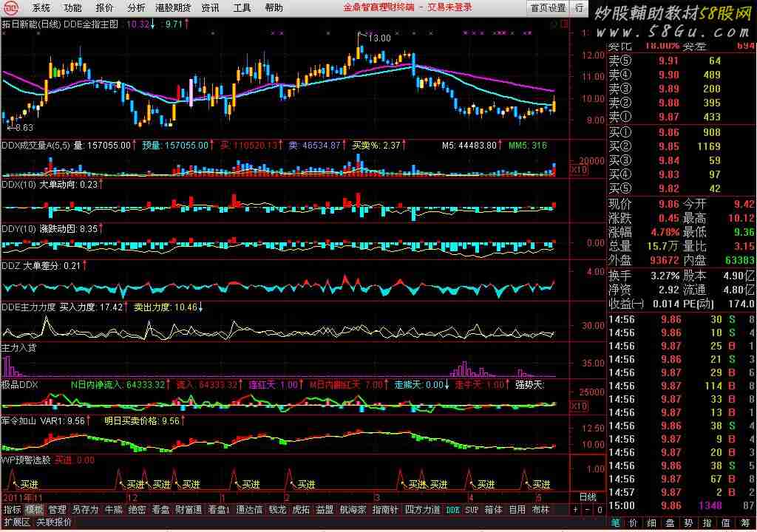The width and height of the screenshot is (757, 532).
Task: Click the 军令如山 indicator label
Action: click(x=18, y=421)
